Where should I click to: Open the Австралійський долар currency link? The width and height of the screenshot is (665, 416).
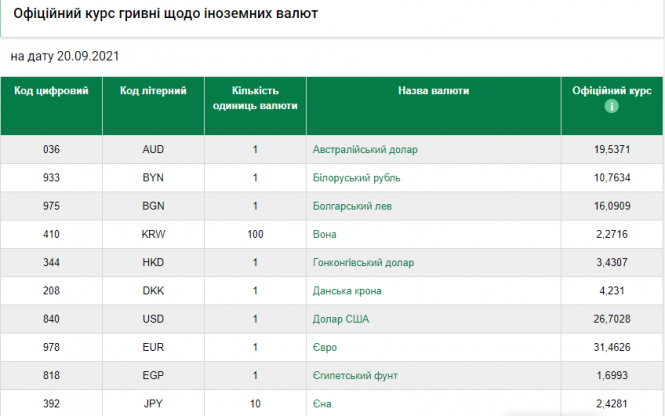(364, 149)
